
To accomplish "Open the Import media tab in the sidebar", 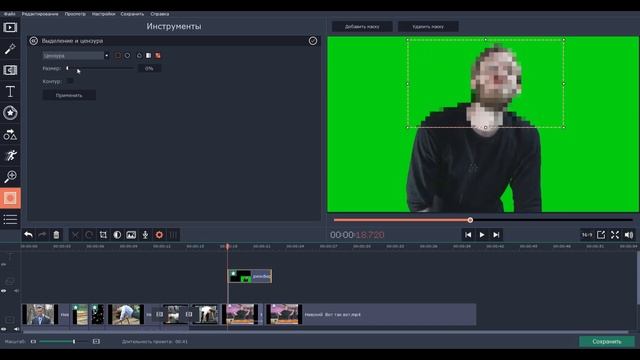I will [x=10, y=27].
